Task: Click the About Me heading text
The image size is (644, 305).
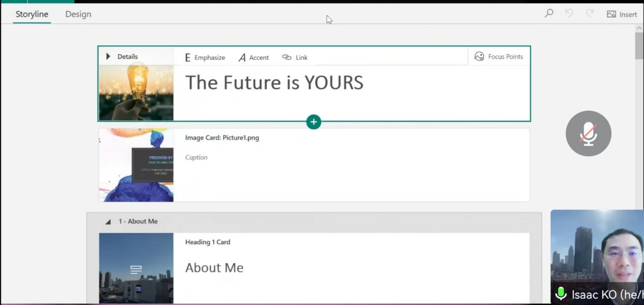Action: (214, 267)
